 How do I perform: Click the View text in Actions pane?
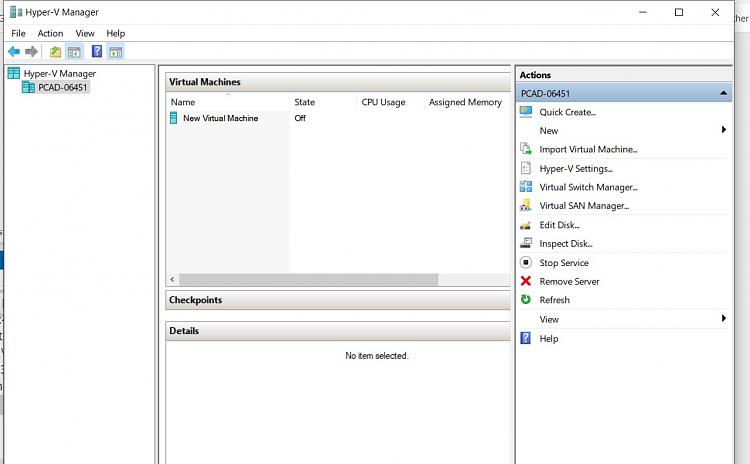pos(549,319)
